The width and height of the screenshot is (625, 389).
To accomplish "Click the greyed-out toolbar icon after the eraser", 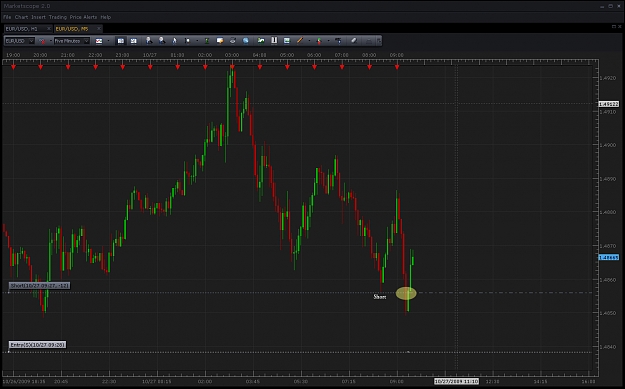I will 369,41.
